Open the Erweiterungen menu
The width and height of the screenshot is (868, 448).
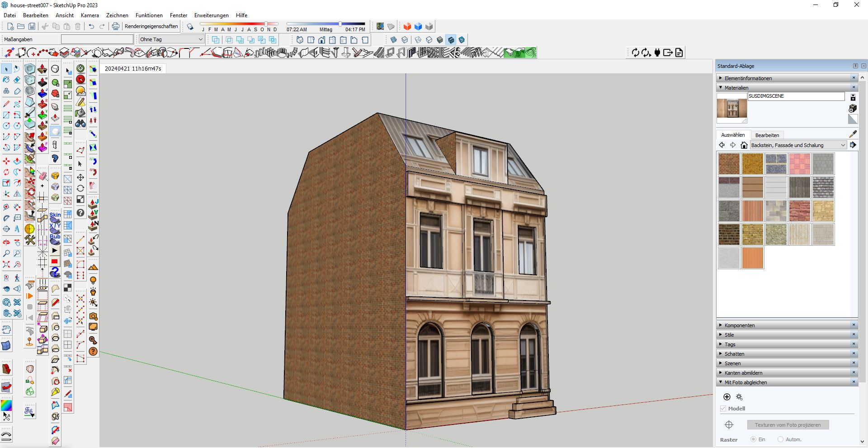[211, 15]
